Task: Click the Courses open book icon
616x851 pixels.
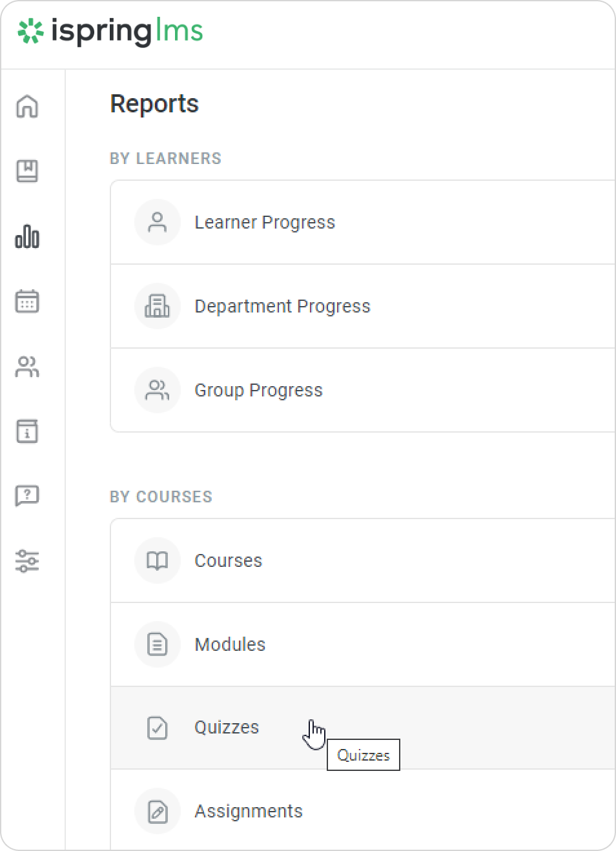Action: tap(157, 560)
